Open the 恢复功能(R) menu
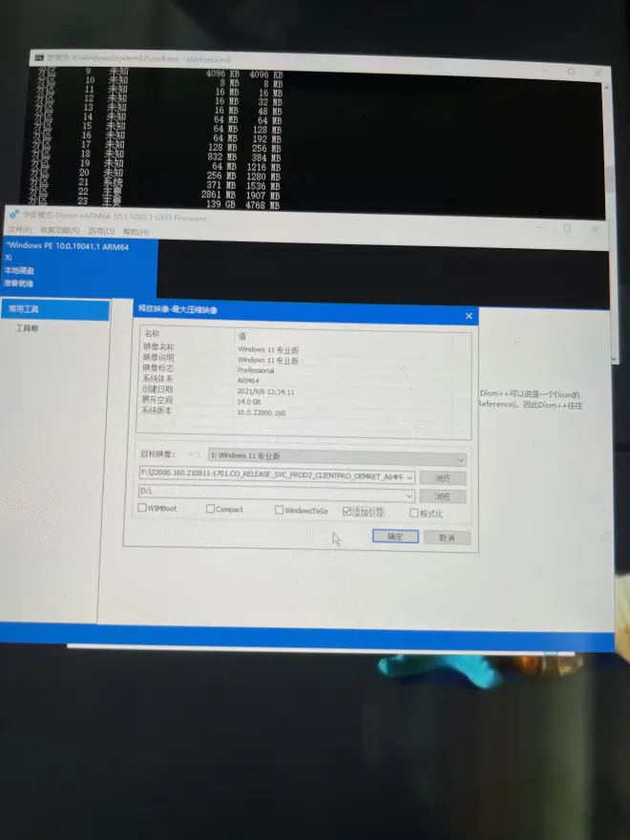Screen dimensions: 630x840 [x=59, y=230]
